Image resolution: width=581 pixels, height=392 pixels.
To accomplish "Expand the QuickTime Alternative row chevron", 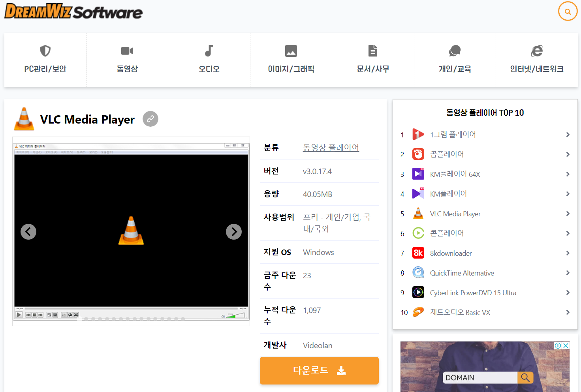I will coord(568,273).
